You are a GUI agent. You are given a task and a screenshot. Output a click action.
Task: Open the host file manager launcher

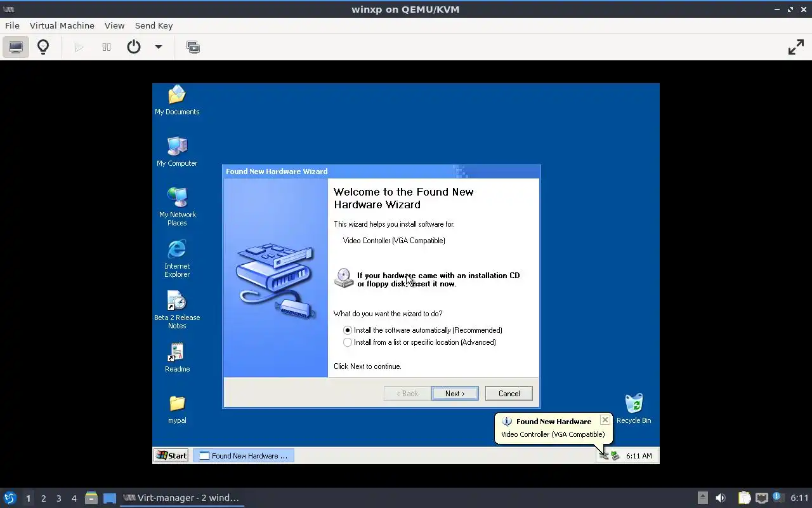[91, 498]
